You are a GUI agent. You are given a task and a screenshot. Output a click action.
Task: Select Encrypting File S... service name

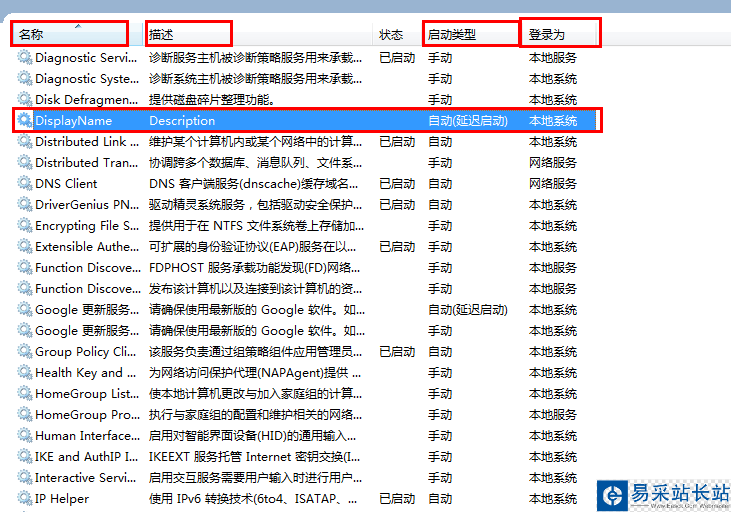pyautogui.click(x=87, y=226)
